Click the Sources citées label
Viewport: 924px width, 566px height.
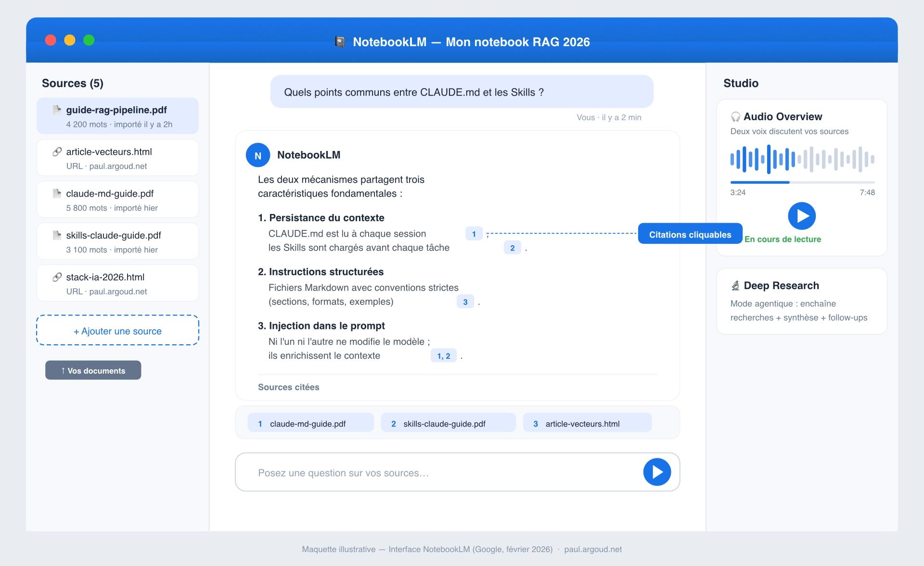289,387
